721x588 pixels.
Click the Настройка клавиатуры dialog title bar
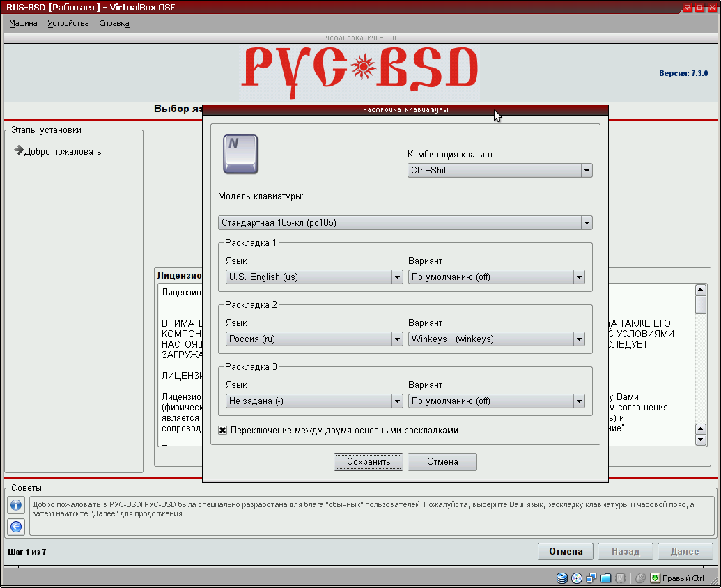(x=405, y=109)
